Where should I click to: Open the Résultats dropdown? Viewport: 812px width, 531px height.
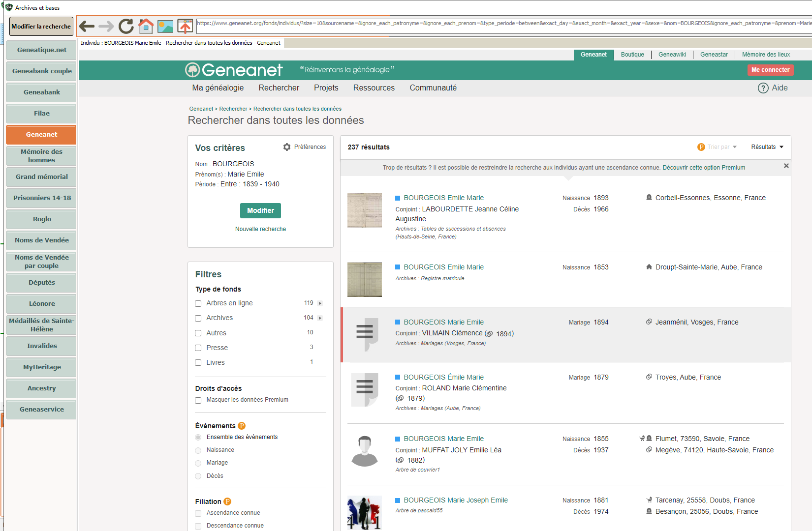pyautogui.click(x=767, y=147)
